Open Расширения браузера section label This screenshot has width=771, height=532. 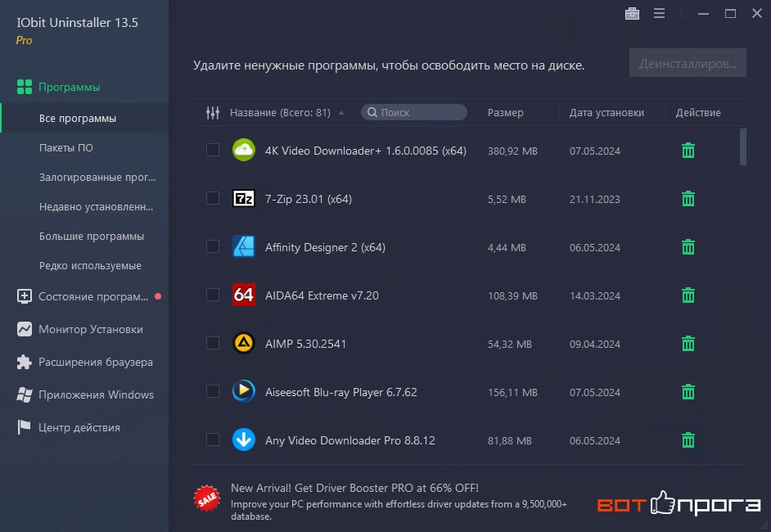(96, 362)
